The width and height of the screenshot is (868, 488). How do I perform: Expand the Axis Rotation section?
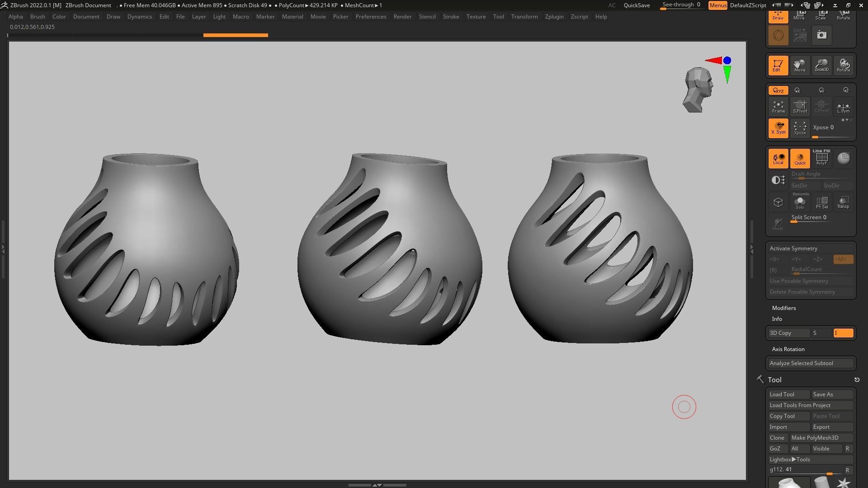click(x=788, y=349)
